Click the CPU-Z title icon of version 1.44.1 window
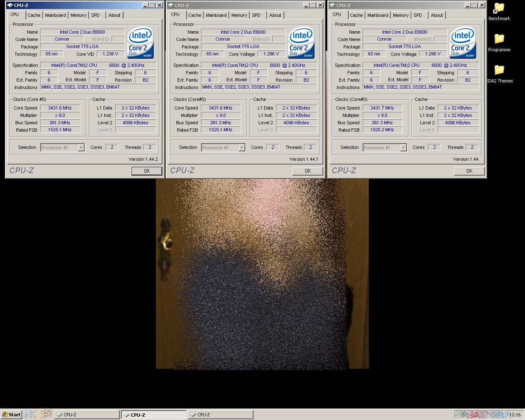 coord(171,5)
